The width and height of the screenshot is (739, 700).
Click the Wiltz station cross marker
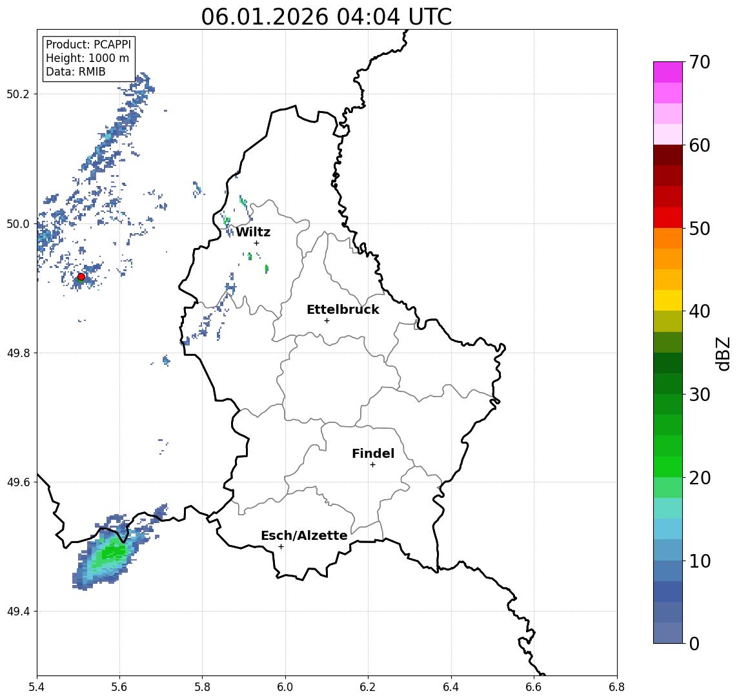pos(256,243)
